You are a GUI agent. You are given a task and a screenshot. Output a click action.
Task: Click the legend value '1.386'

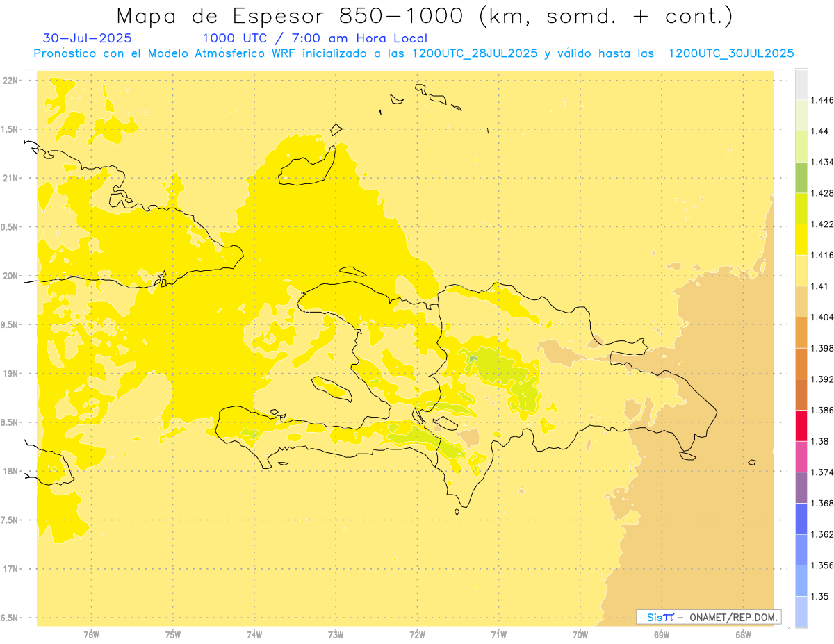pos(822,410)
